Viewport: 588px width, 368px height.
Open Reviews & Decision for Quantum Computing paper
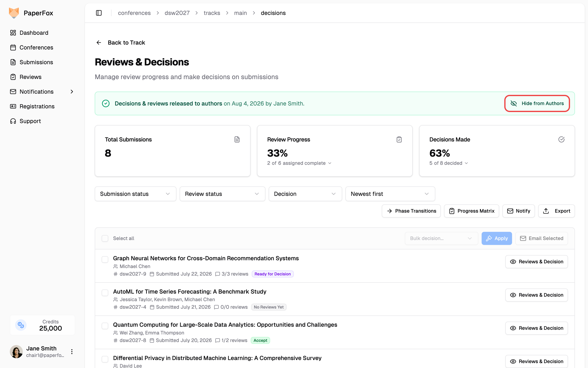coord(537,328)
